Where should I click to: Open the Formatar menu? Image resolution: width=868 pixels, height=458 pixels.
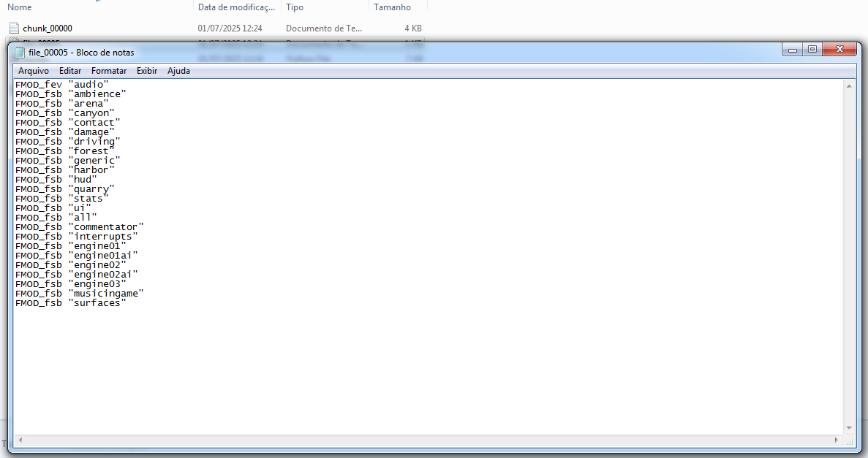pyautogui.click(x=109, y=71)
